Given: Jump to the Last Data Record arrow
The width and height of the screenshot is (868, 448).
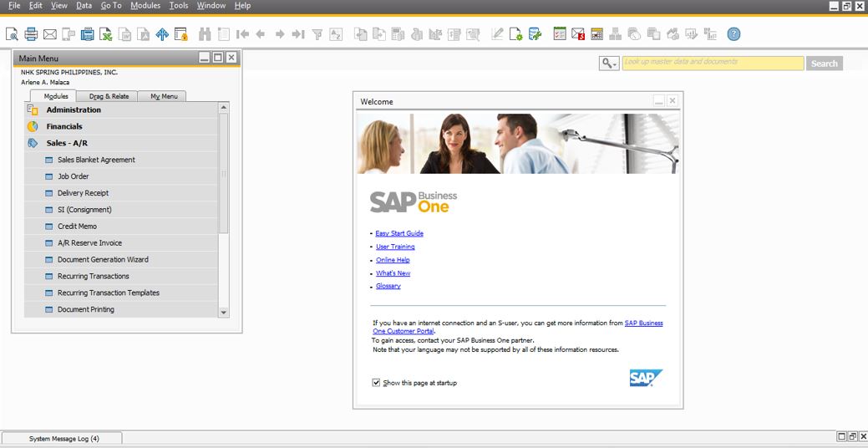Looking at the screenshot, I should pos(298,34).
